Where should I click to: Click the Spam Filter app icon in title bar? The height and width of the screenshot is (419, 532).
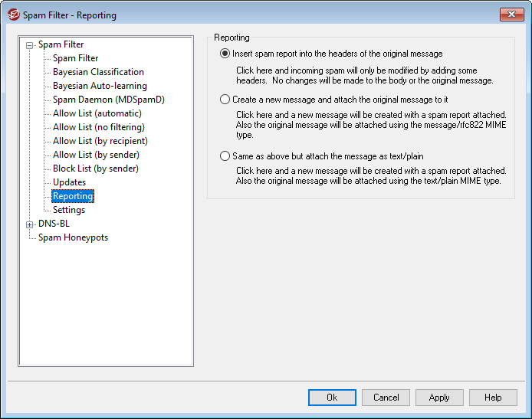[13, 15]
